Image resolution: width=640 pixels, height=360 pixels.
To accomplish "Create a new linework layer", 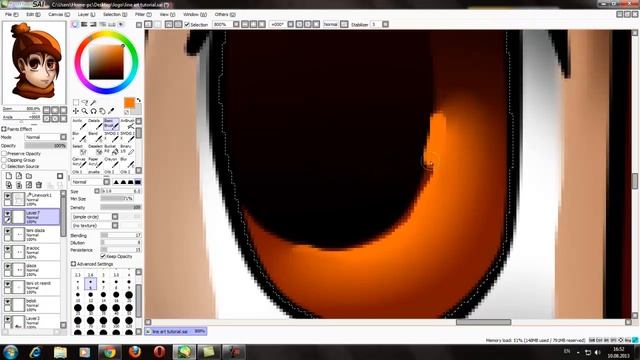I will pyautogui.click(x=19, y=176).
